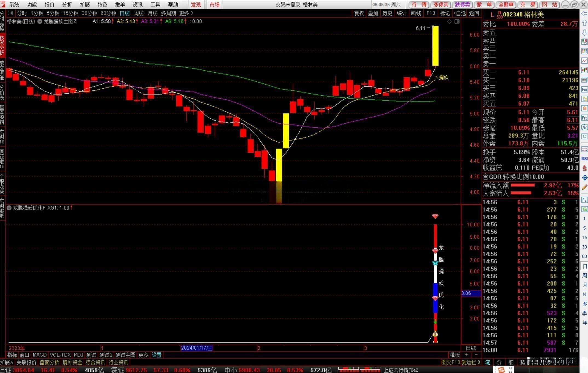Click the line trend chart icon in sidebar
The width and height of the screenshot is (588, 373).
coord(584,61)
